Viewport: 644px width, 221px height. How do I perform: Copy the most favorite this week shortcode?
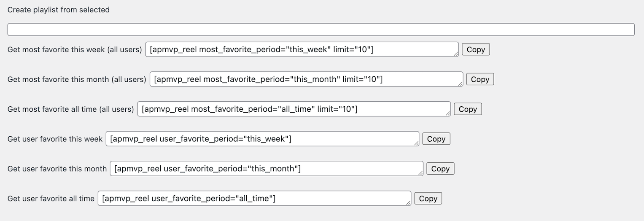pos(476,49)
